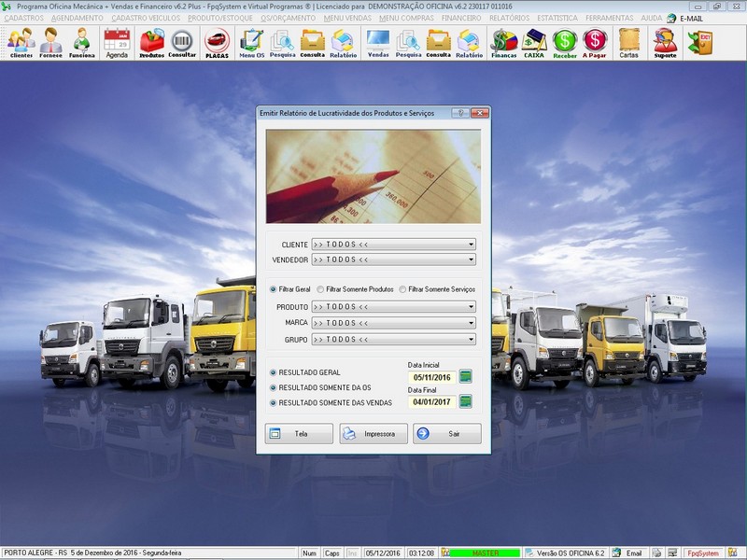The height and width of the screenshot is (560, 747).
Task: Open the Agenda calendar icon
Action: [x=117, y=43]
